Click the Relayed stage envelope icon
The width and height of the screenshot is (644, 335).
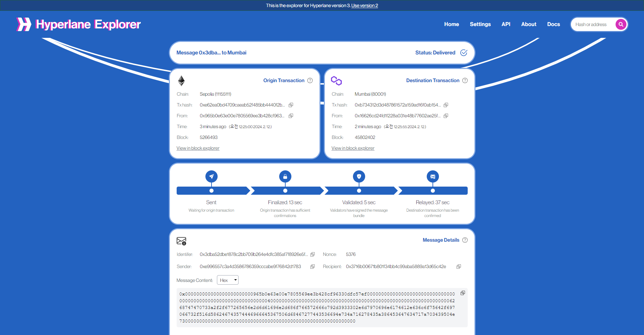pyautogui.click(x=433, y=176)
